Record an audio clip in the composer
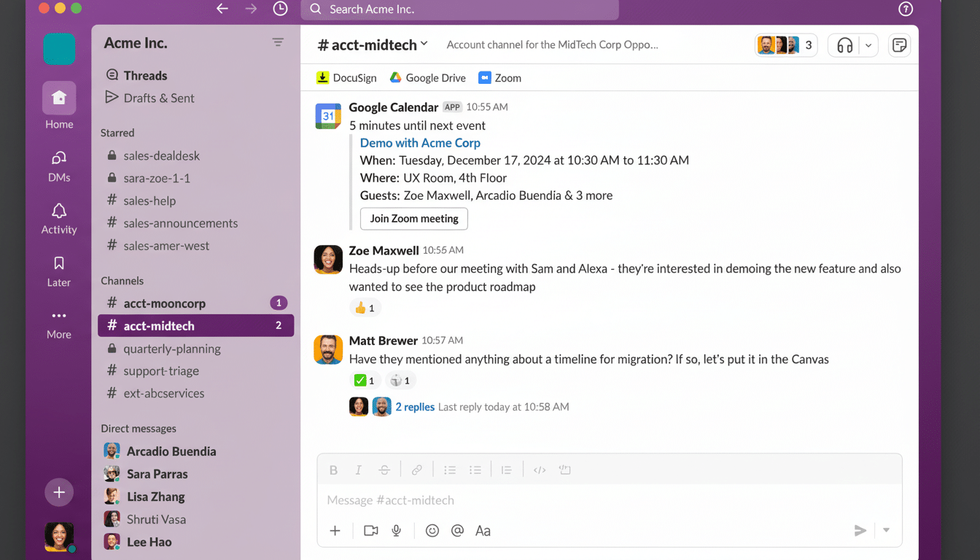Screen dimensions: 980x560 [x=396, y=530]
